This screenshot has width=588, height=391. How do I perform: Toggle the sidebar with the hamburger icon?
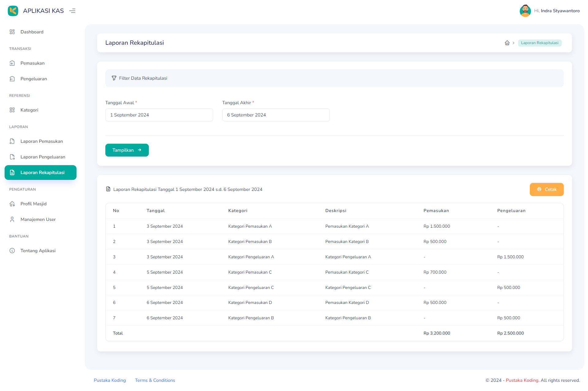[x=72, y=11]
